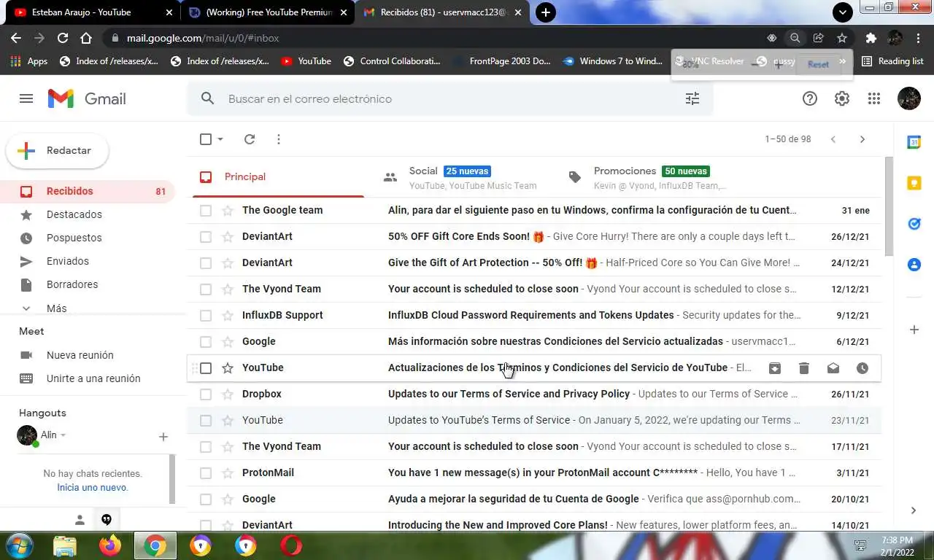Tick the Dropbox email checkbox
The width and height of the screenshot is (934, 560).
pos(206,394)
